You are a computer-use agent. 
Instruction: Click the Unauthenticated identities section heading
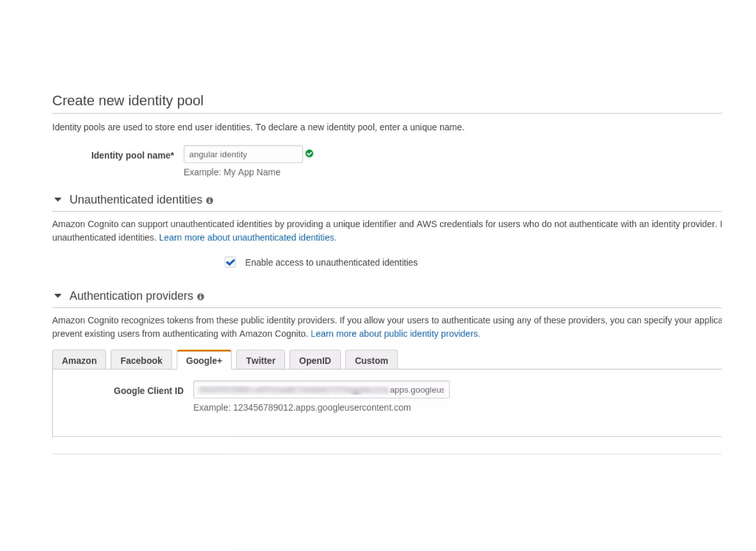[x=135, y=200]
